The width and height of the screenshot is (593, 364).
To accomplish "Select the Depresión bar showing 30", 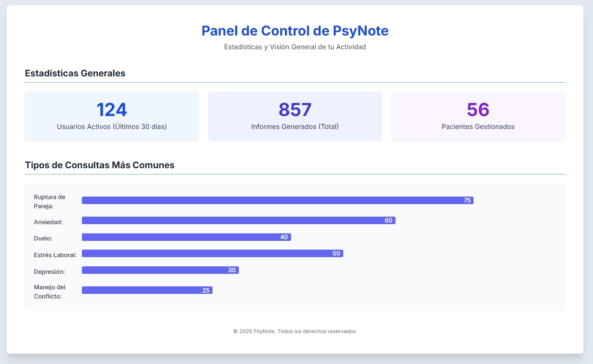I will (x=160, y=270).
